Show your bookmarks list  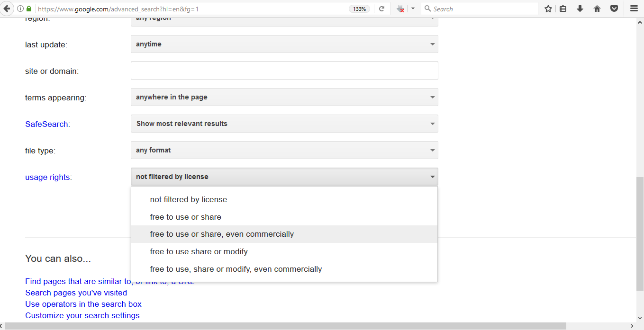click(x=563, y=9)
